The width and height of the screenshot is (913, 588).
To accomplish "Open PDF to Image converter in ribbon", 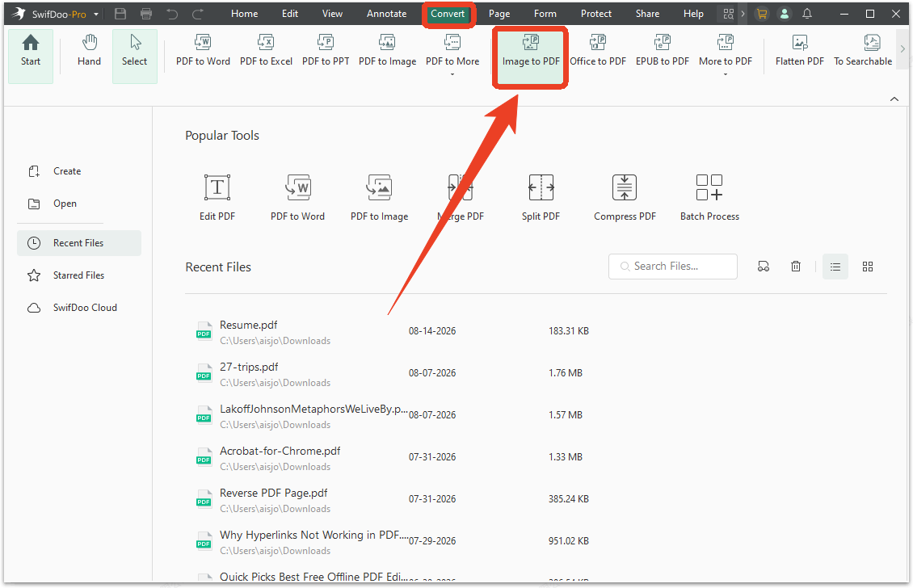I will [x=387, y=51].
